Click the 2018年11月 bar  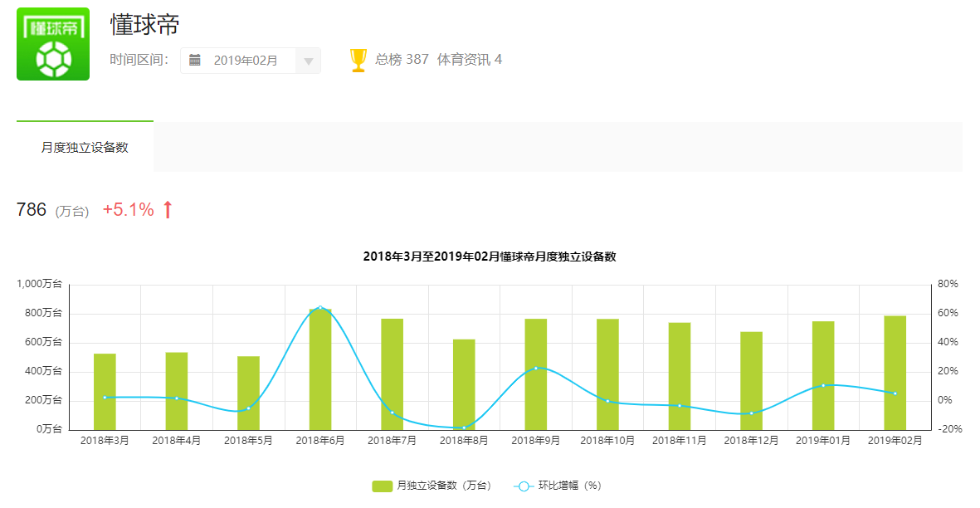[680, 376]
